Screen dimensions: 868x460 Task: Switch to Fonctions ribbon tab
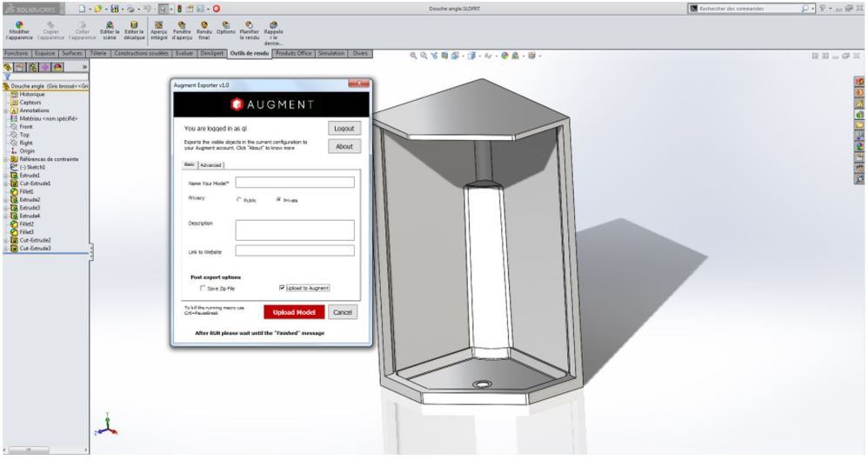coord(16,53)
